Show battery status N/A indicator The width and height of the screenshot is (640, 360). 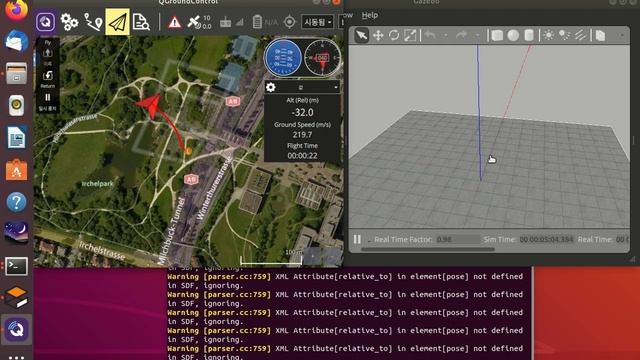click(264, 22)
